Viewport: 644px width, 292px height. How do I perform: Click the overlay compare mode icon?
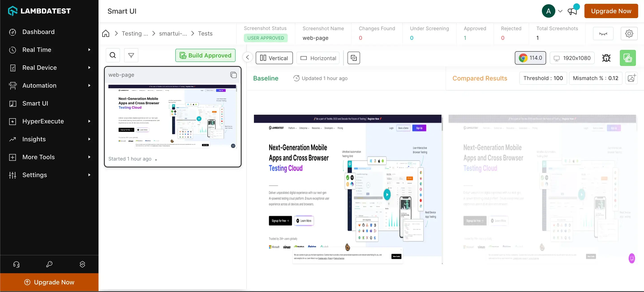[354, 58]
